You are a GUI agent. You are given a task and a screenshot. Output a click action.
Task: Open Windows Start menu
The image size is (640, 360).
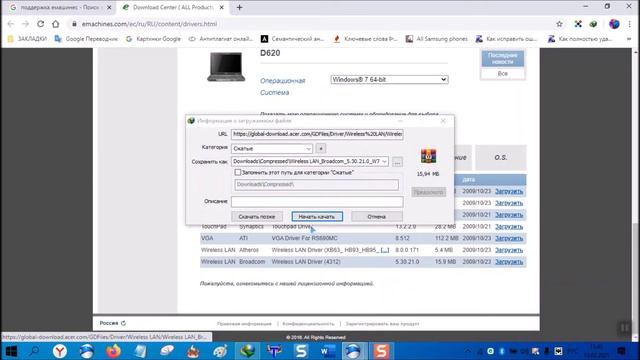[11, 351]
